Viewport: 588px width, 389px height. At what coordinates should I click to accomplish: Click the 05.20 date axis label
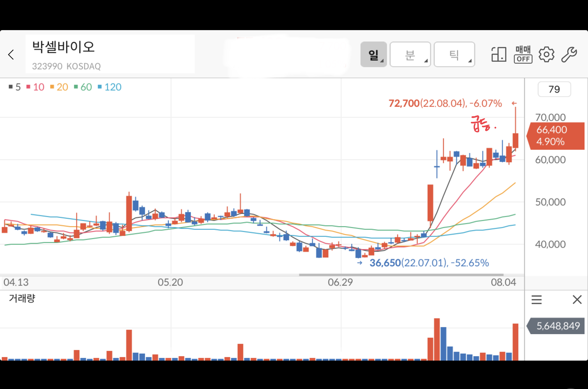click(170, 282)
